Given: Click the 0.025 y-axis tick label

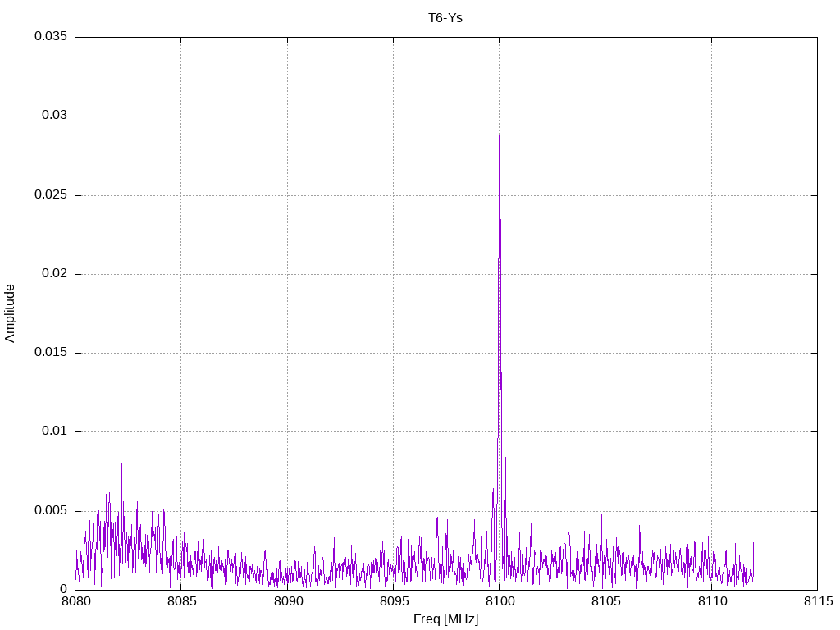Looking at the screenshot, I should coord(51,194).
